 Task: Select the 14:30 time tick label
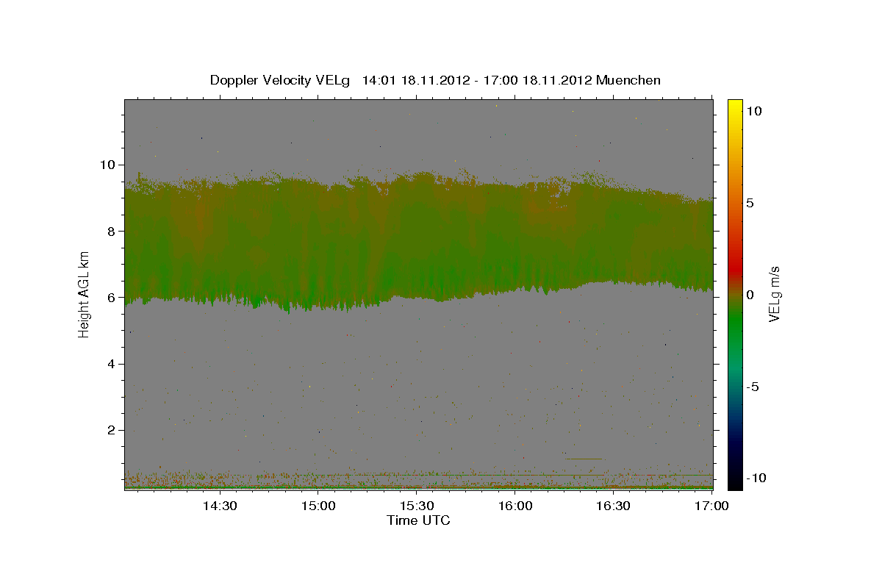pos(219,506)
